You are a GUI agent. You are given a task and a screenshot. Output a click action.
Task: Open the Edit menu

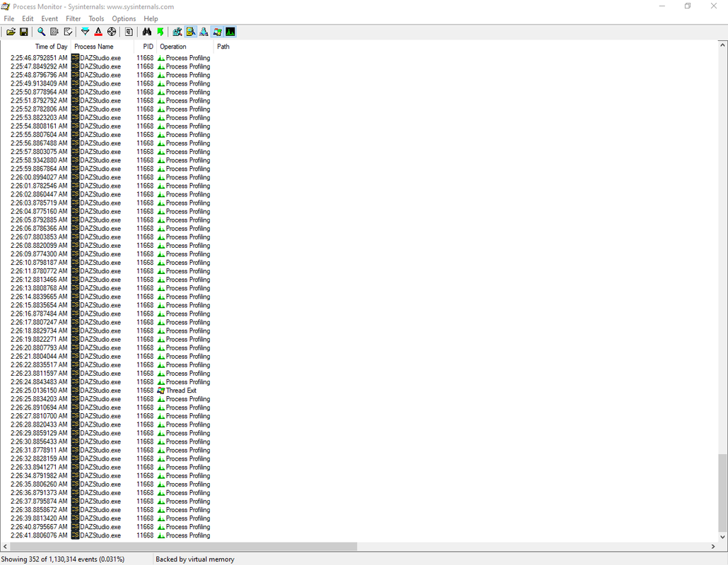point(28,18)
